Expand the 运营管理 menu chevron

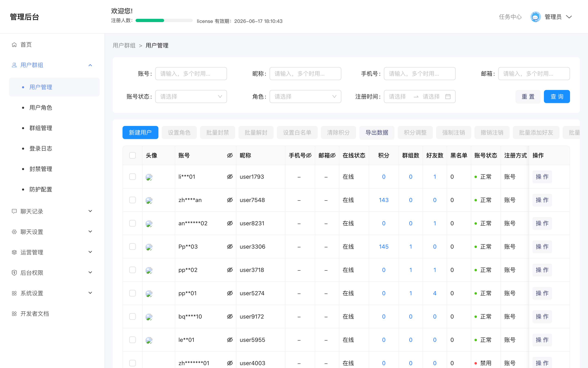[90, 252]
